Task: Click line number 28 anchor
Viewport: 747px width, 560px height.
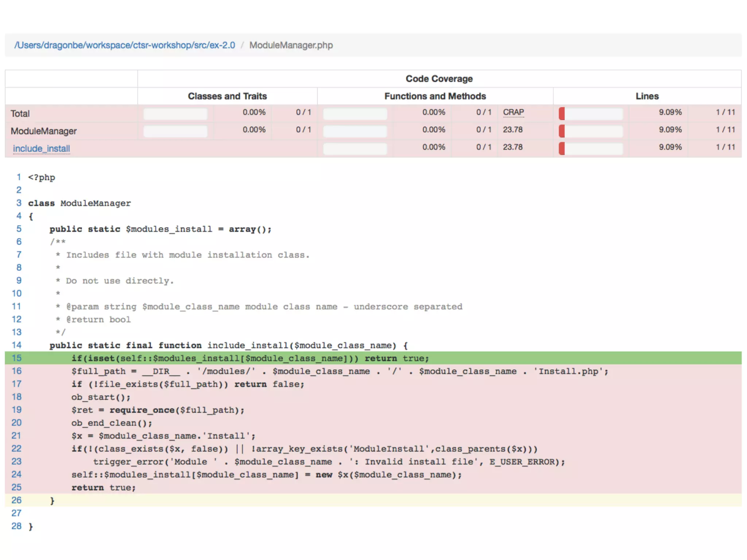Action: click(x=17, y=526)
